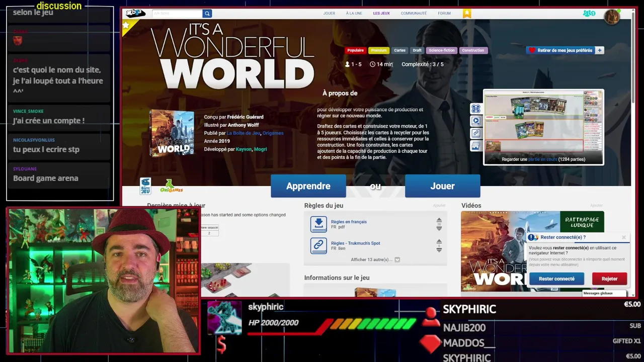Downvote Règles en français with down arrow
The height and width of the screenshot is (362, 644).
pos(439,228)
